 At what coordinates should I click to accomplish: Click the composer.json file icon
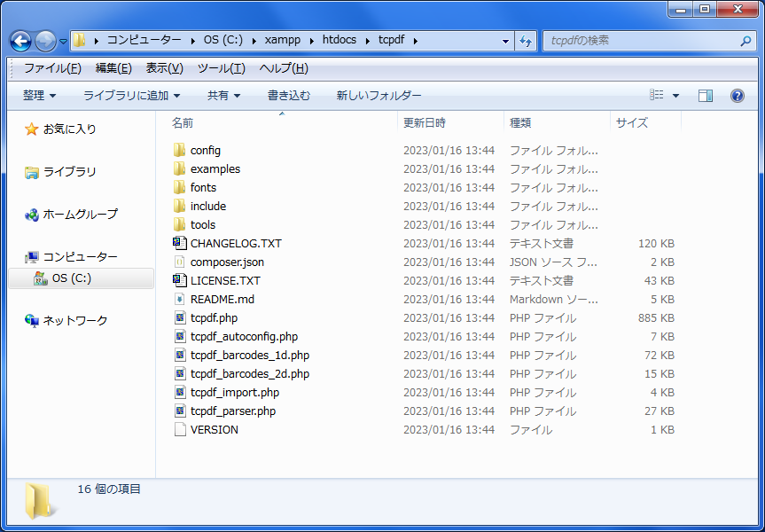pos(180,262)
